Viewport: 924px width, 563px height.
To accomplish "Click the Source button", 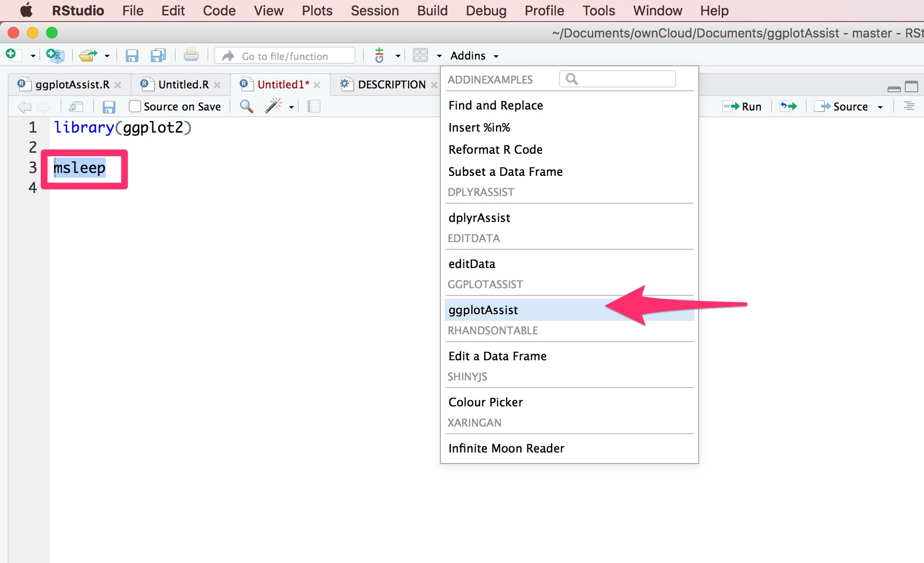I will [x=845, y=106].
